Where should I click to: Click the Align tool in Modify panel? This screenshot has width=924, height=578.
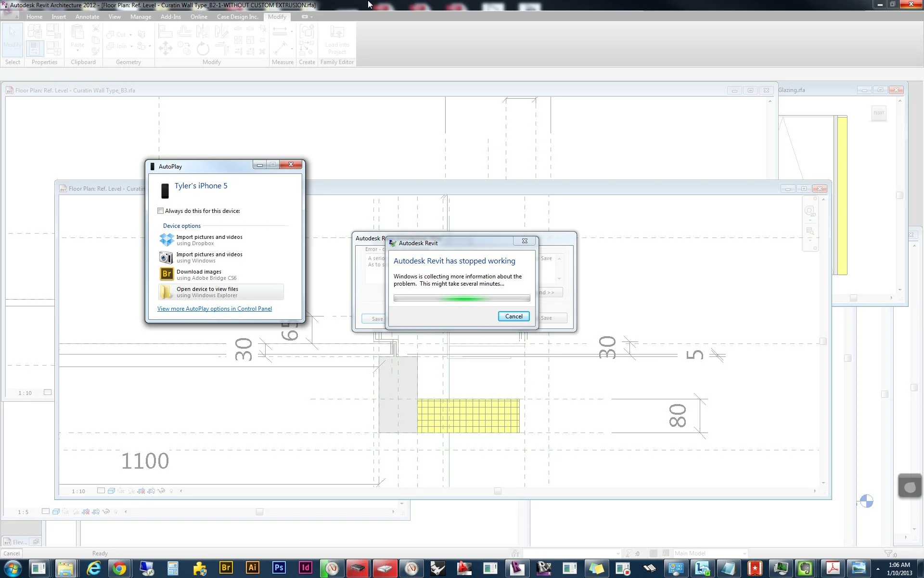point(165,32)
